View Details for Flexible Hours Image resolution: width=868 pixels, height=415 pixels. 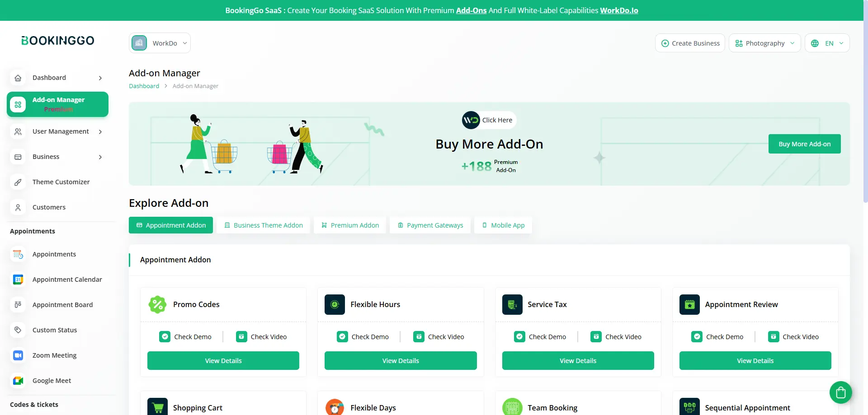pyautogui.click(x=401, y=360)
